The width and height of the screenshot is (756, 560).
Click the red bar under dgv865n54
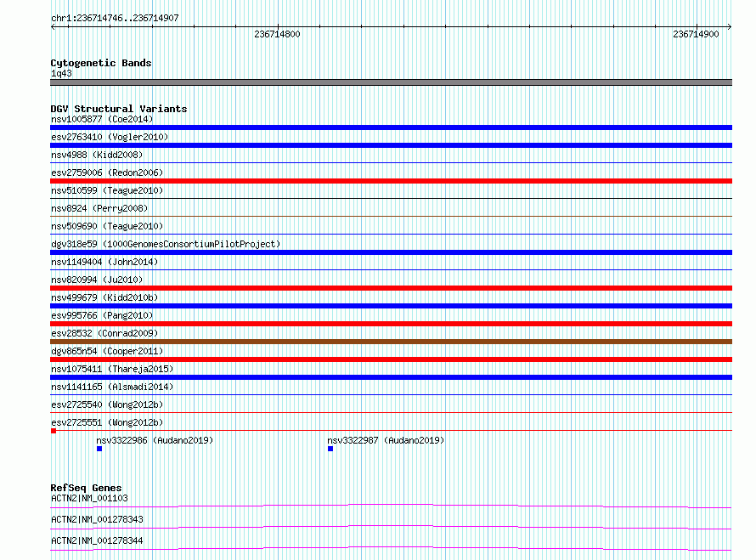(x=391, y=359)
